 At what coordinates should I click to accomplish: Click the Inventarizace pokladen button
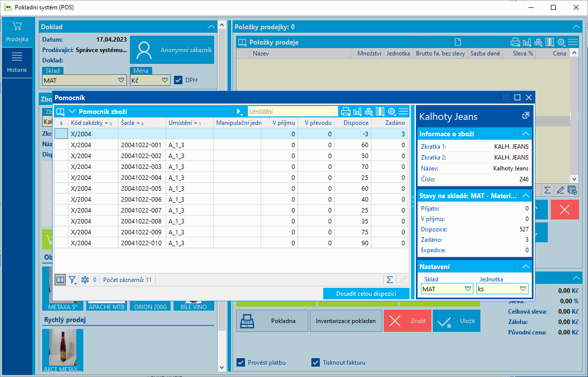pyautogui.click(x=346, y=321)
